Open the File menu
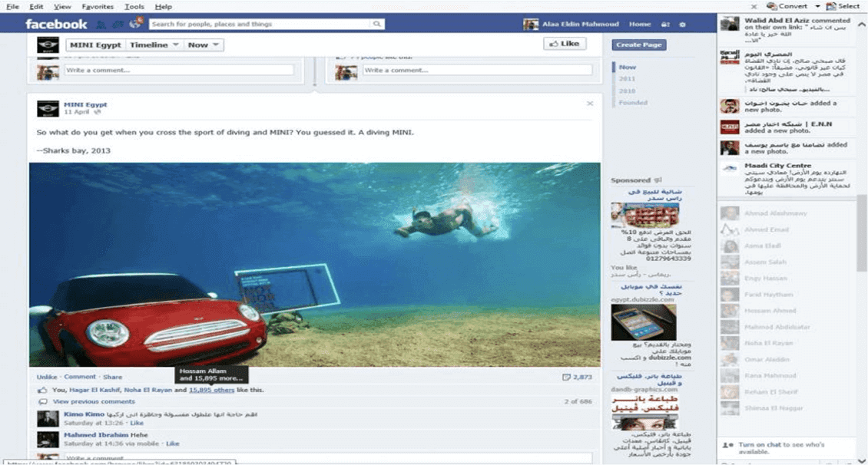Screen dimensions: 868x465 (x=12, y=7)
